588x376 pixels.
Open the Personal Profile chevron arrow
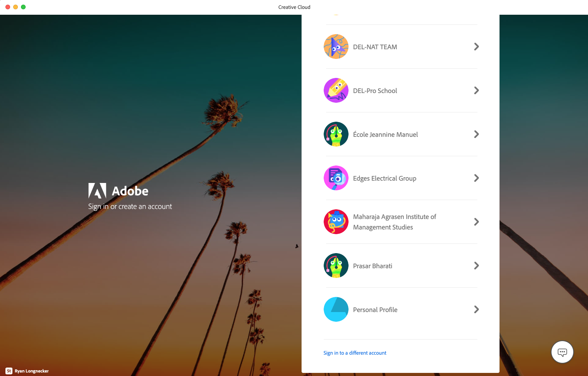coord(476,309)
